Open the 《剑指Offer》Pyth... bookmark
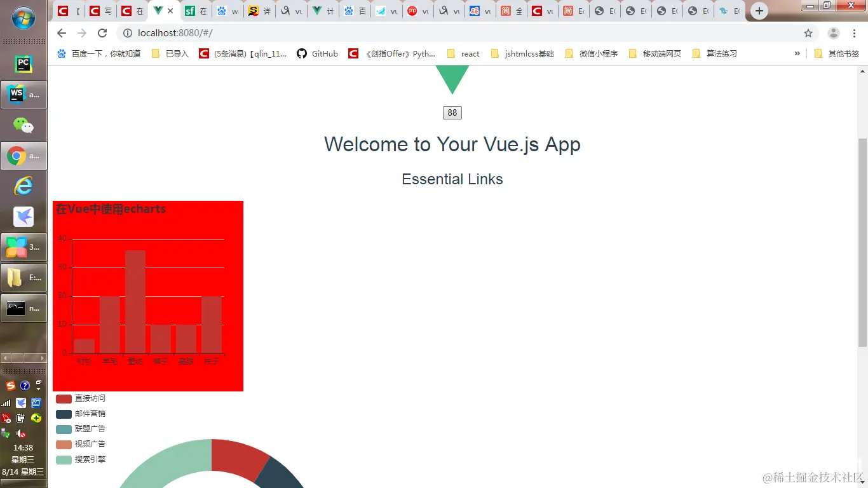 coord(392,54)
